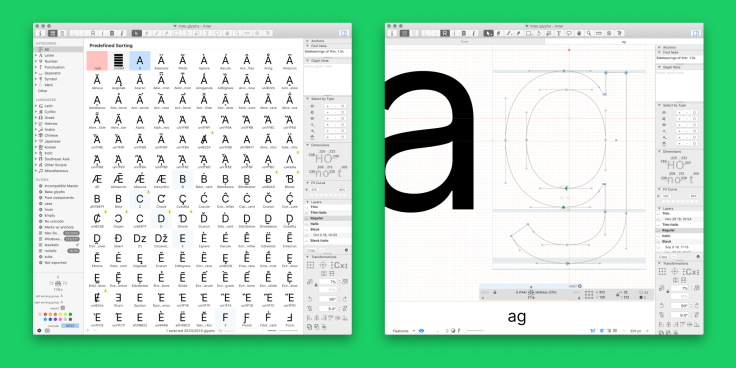Choose the Zoom magnifier tool in right window

589,33
